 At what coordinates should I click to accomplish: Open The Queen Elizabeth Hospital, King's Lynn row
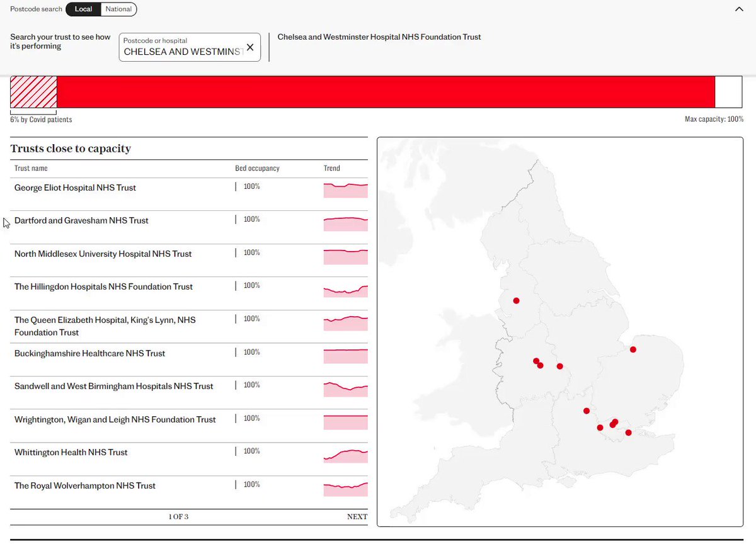point(189,327)
